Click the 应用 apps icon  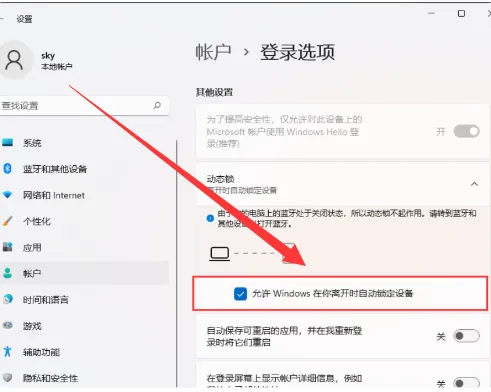click(x=7, y=247)
